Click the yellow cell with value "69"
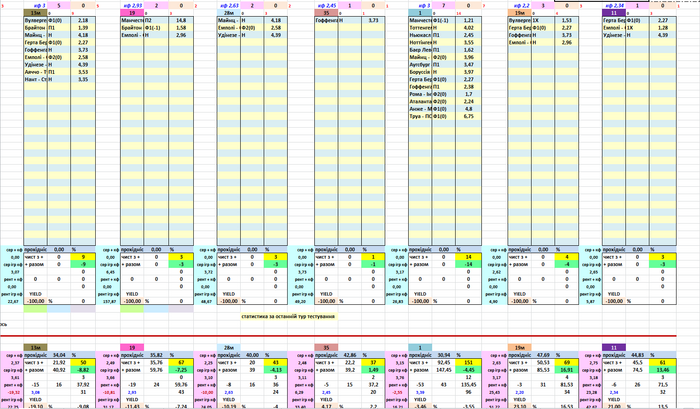The width and height of the screenshot is (700, 409). click(x=567, y=363)
